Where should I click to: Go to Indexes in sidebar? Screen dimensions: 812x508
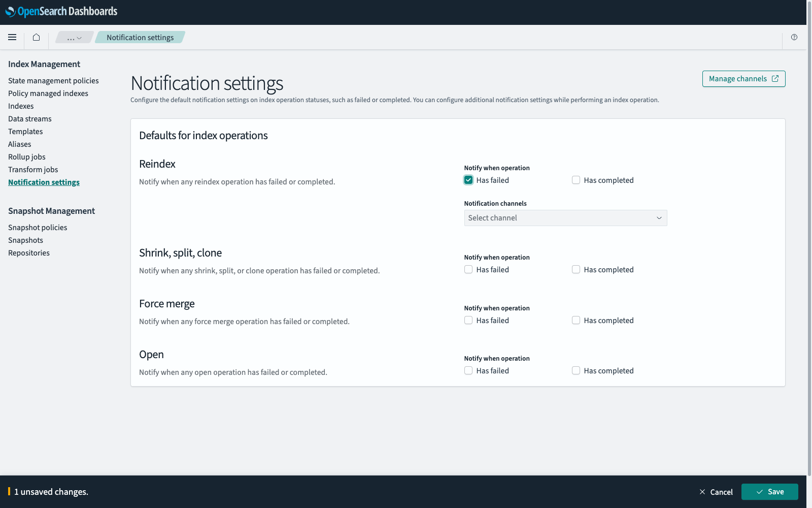click(x=21, y=106)
